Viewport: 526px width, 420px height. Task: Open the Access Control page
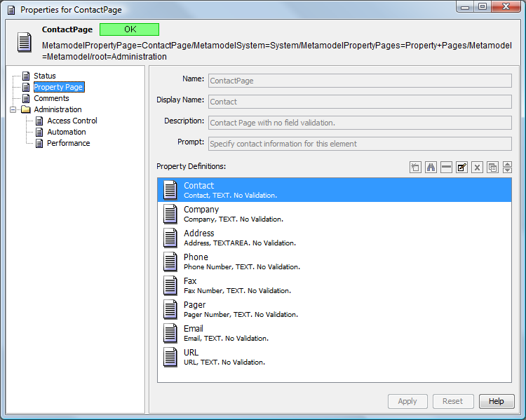click(72, 121)
